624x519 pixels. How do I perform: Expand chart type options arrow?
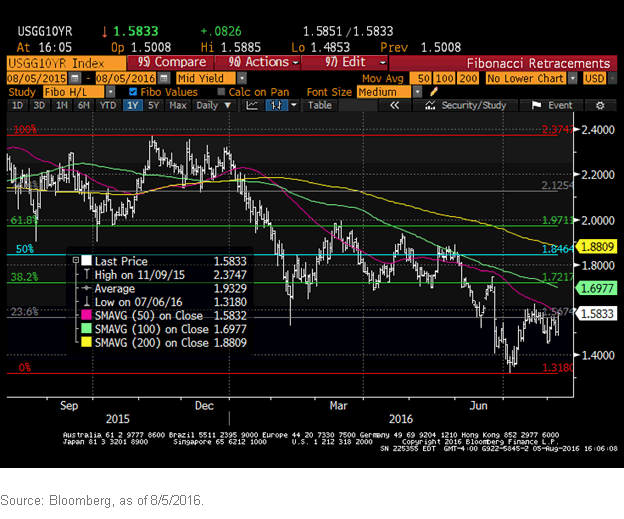[x=294, y=105]
